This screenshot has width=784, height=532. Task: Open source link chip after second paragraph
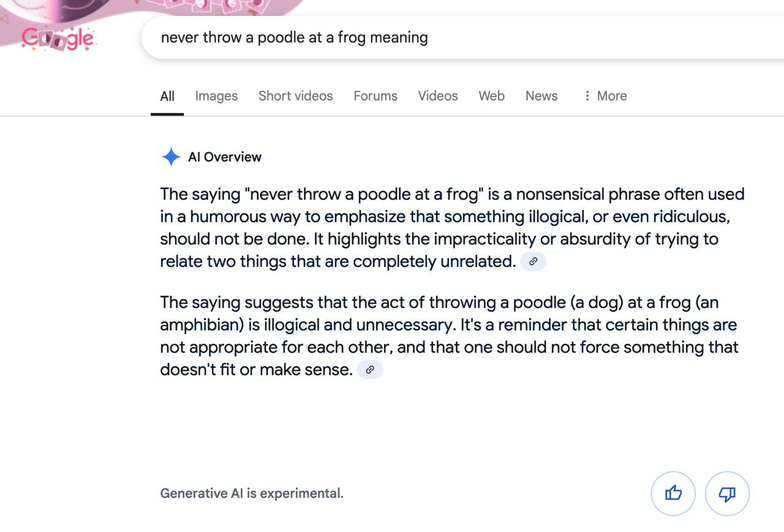point(370,370)
